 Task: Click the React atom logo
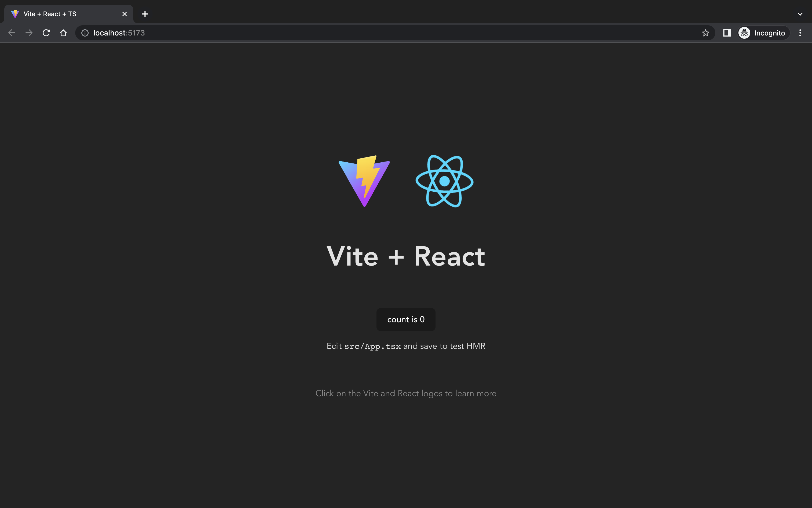(x=444, y=181)
